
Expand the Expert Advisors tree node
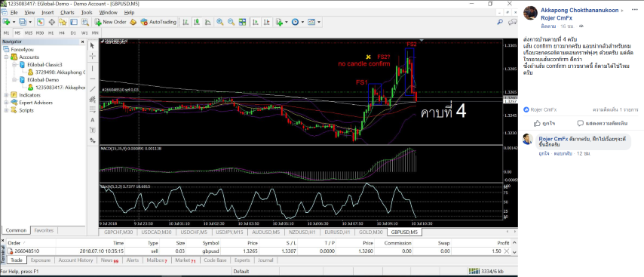click(x=6, y=103)
